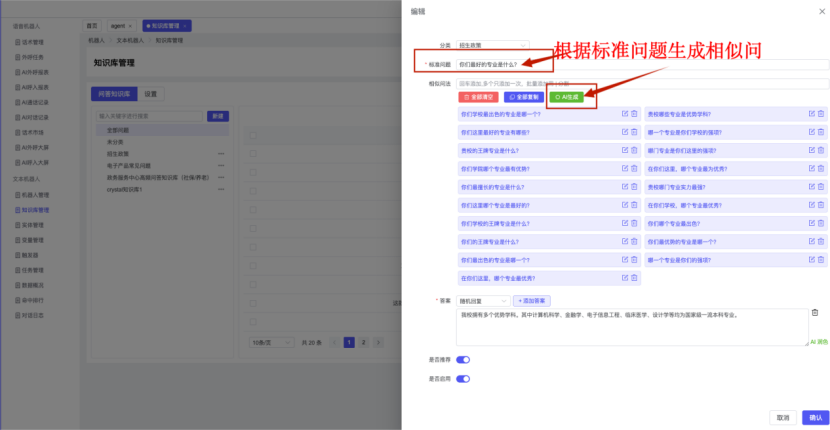Edit similar question "贵校的王牌专业是什么?"
Screen dimensions: 830x430
(x=624, y=150)
